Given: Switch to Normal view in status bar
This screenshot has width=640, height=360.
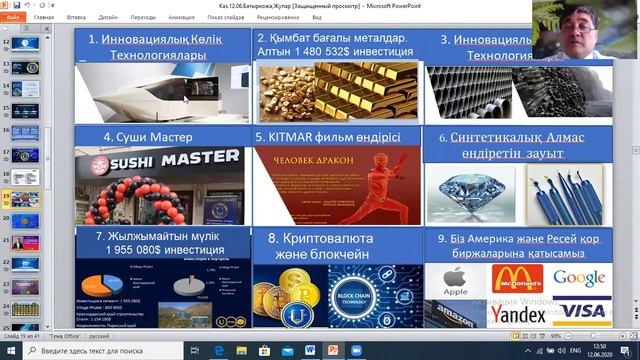Looking at the screenshot, I should [516, 336].
